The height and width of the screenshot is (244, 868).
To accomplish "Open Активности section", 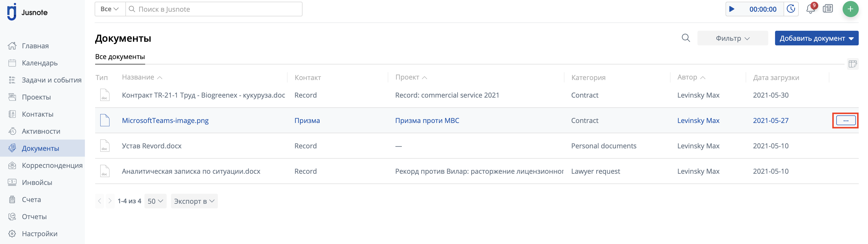I will tap(41, 131).
